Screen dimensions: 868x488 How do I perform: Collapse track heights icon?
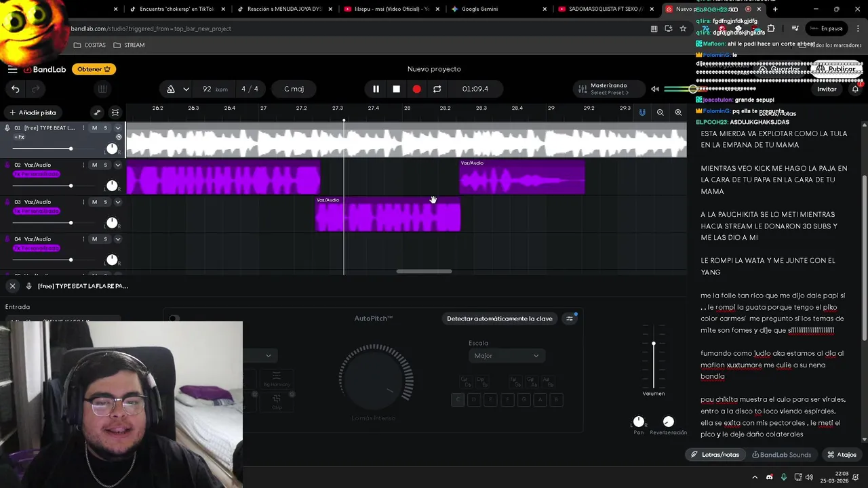[115, 113]
